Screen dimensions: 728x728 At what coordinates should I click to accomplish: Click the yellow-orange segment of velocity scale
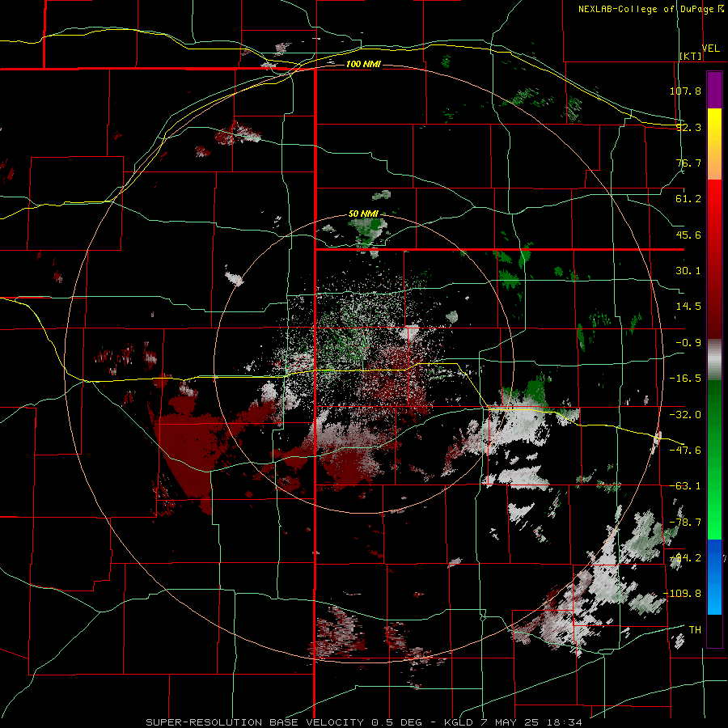(x=714, y=144)
